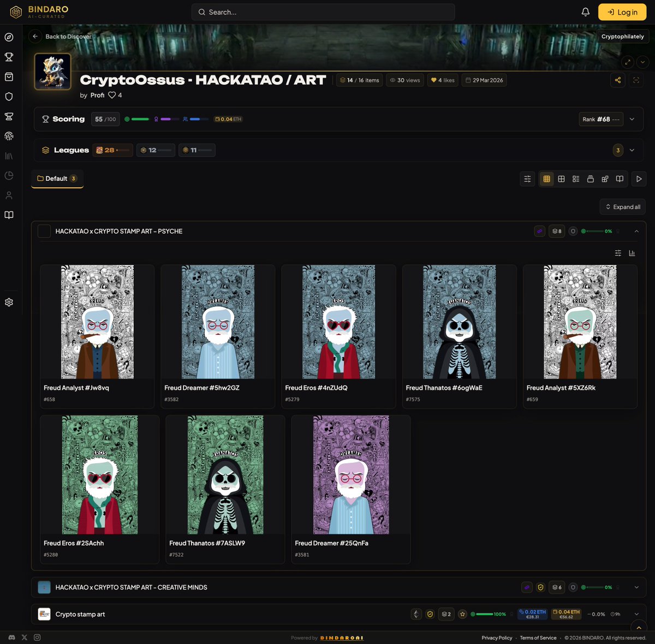Expand the Crypto stamp art row chevron
655x644 pixels.
[x=636, y=614]
